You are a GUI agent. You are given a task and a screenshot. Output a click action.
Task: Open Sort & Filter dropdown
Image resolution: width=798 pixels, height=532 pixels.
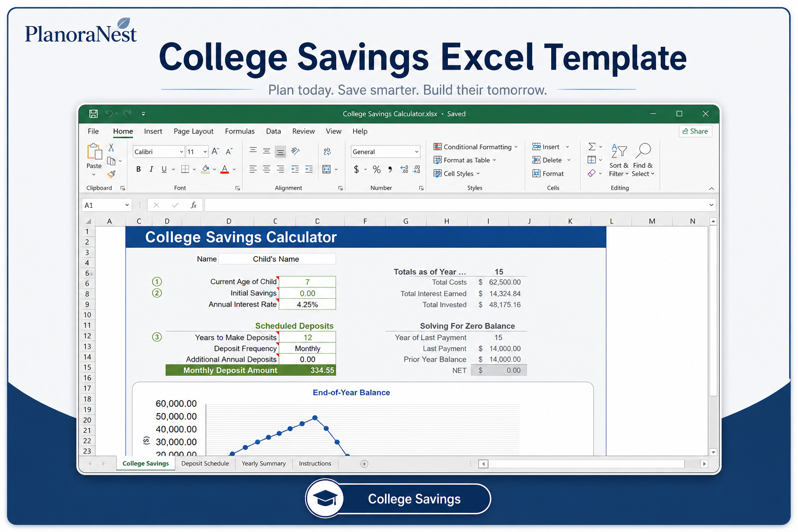(619, 161)
